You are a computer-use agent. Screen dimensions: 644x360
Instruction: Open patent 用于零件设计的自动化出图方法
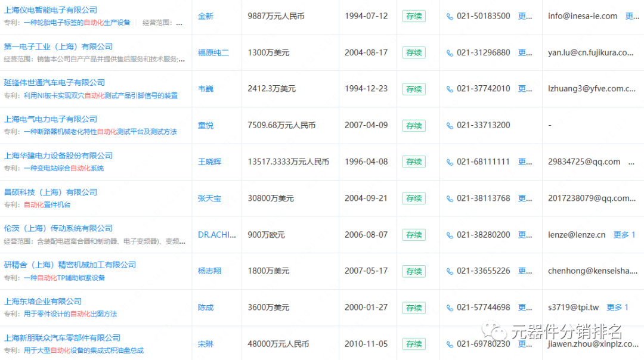coord(70,314)
